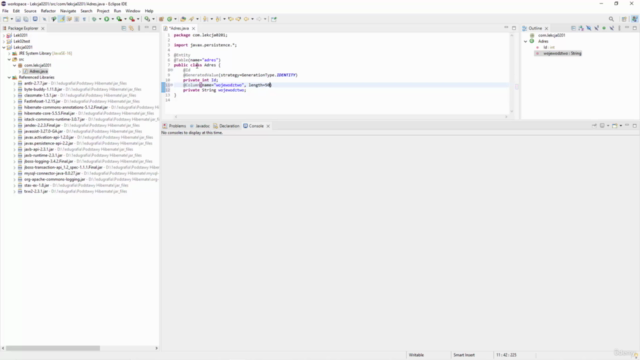The width and height of the screenshot is (640, 360).
Task: Click the Save All toolbar icon
Action: coord(26,19)
